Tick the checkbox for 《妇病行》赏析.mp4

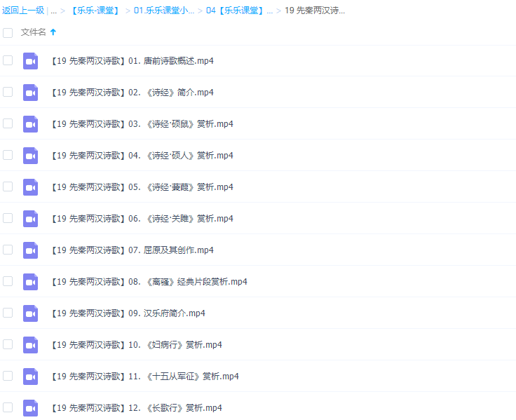click(x=8, y=344)
